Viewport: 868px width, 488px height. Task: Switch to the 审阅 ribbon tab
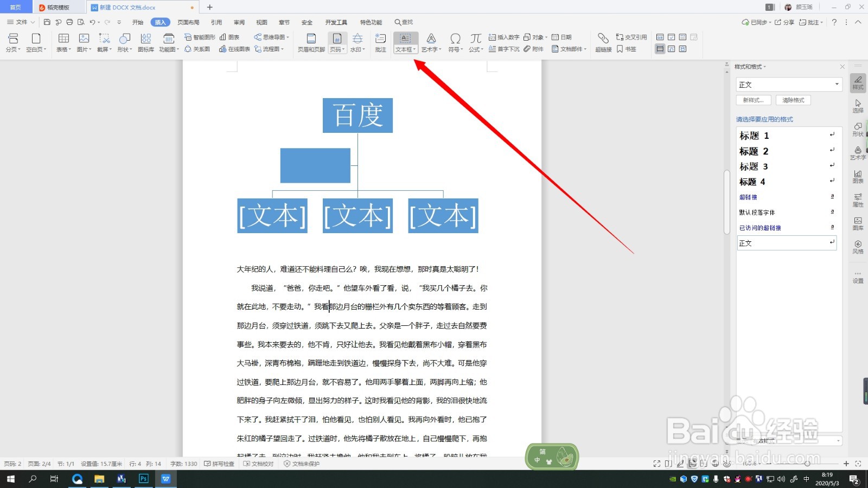239,22
